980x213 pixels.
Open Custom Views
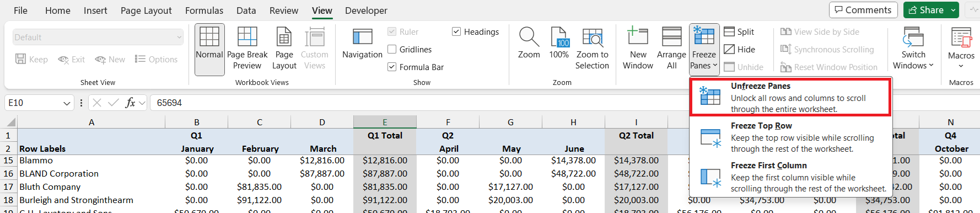pos(314,49)
